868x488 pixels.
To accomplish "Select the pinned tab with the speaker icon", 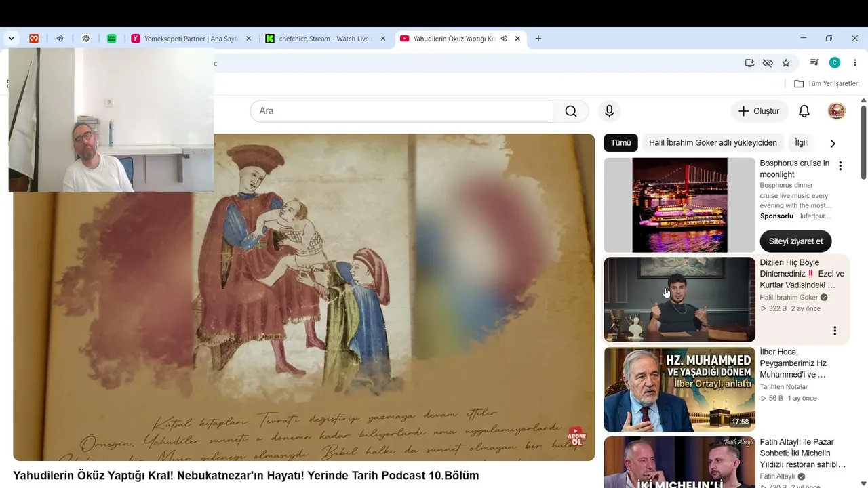I will [x=60, y=39].
